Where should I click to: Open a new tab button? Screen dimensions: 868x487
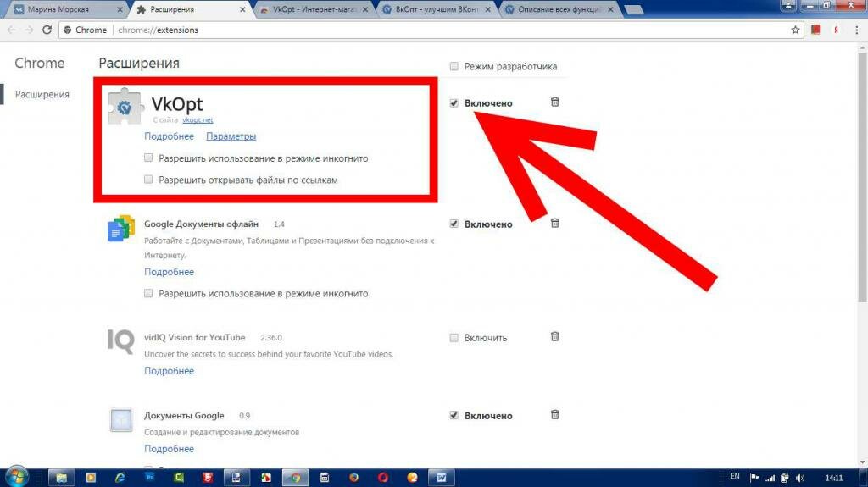634,10
